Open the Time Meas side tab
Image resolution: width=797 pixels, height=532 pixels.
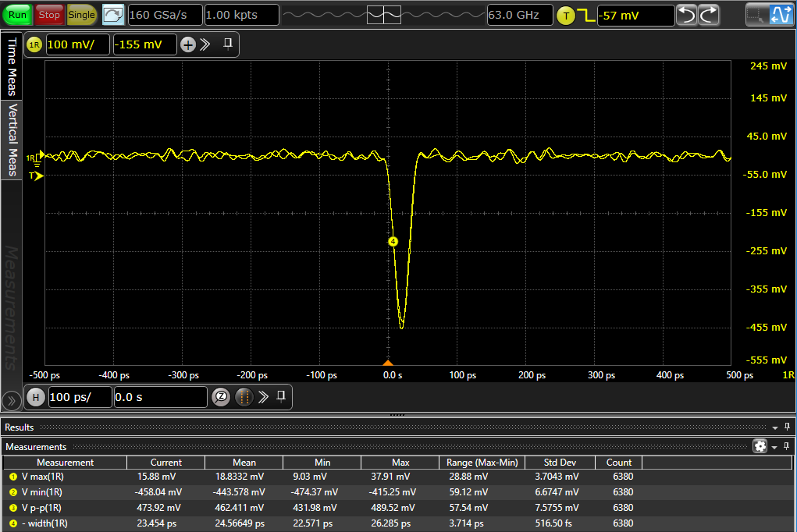[x=12, y=66]
